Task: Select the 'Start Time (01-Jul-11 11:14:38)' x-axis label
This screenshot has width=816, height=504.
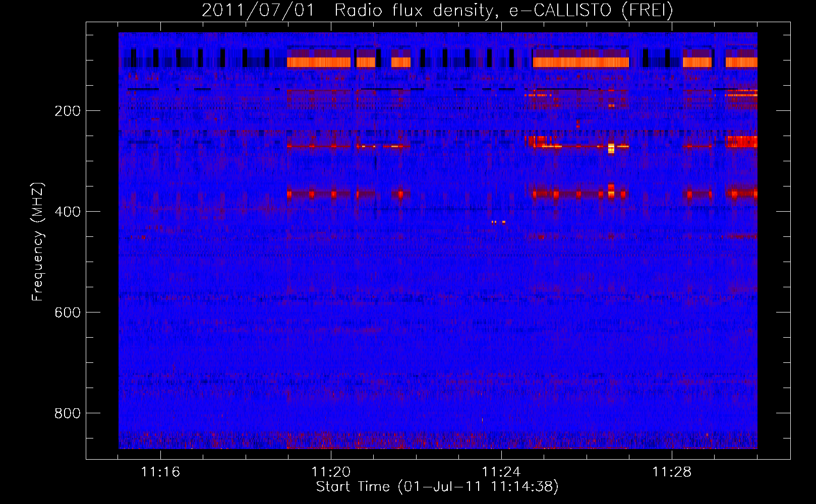Action: 437,487
